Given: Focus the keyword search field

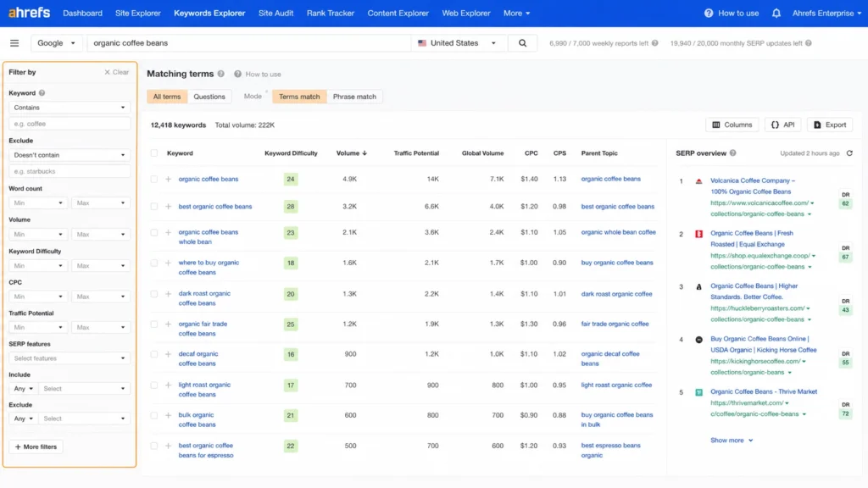Looking at the screenshot, I should [249, 43].
